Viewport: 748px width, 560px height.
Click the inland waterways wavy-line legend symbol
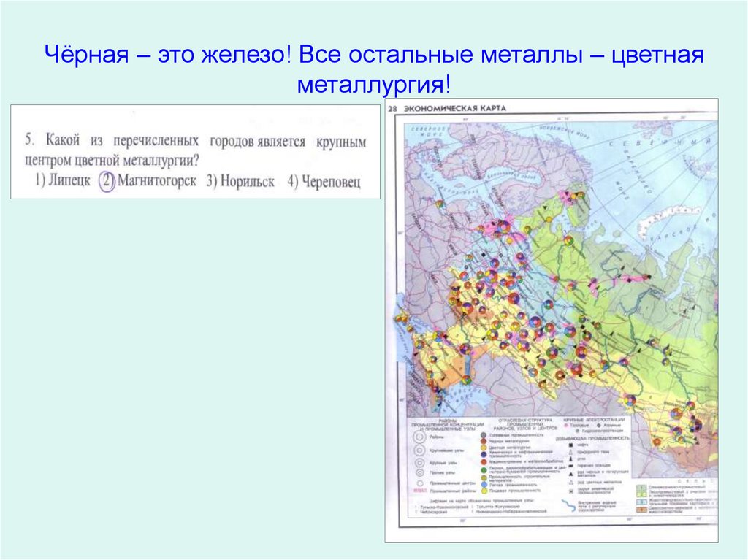point(568,504)
